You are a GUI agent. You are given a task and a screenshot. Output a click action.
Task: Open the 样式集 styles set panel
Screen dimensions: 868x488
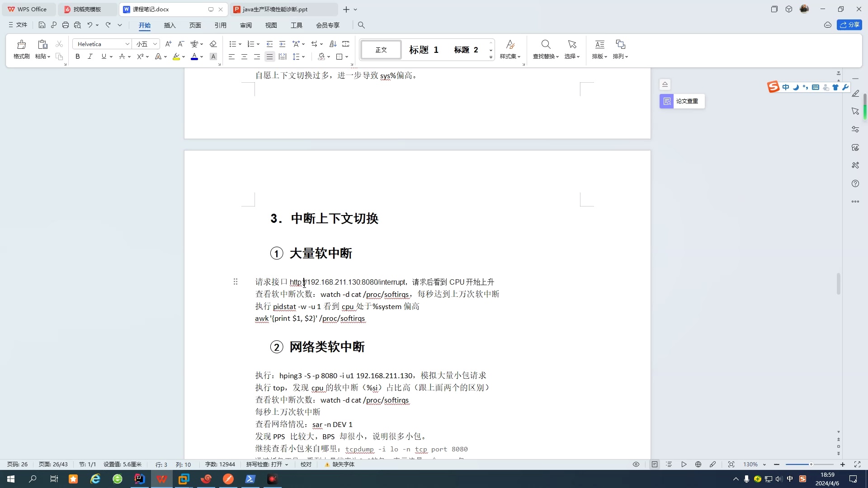[510, 50]
